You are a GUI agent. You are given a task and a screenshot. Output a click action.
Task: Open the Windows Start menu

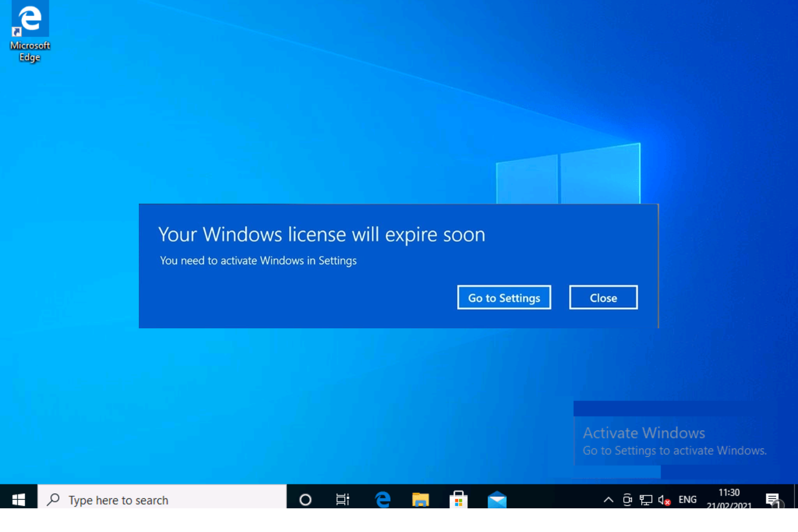click(18, 499)
